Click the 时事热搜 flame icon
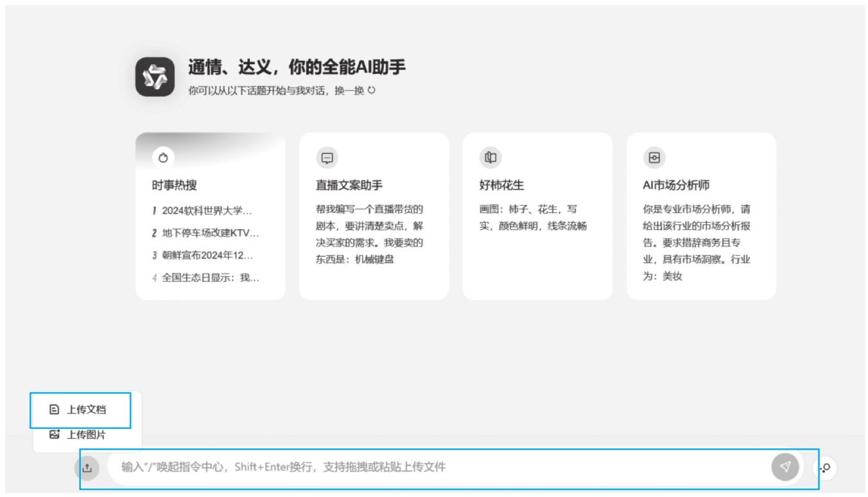This screenshot has width=868, height=497. (x=163, y=158)
